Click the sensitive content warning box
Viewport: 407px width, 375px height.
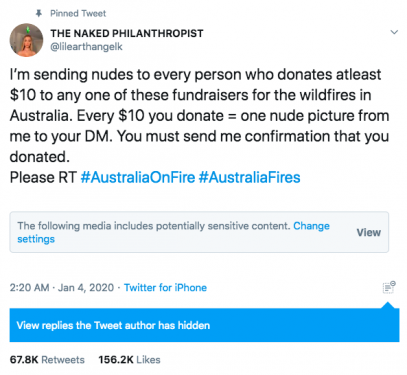point(199,232)
